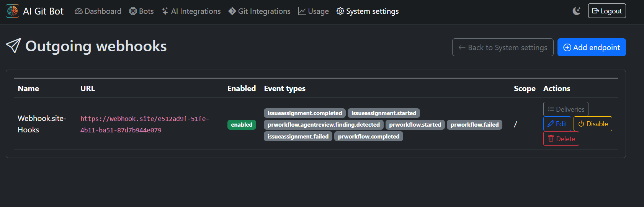Screen dimensions: 644x207
Task: Click the prworkflow.failed tag
Action: [474, 125]
